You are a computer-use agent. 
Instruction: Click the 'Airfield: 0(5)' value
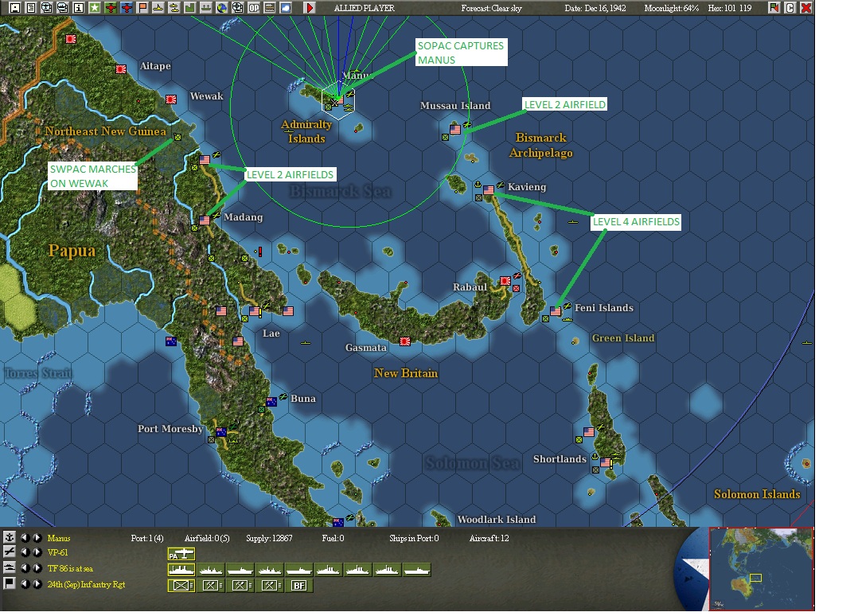207,538
